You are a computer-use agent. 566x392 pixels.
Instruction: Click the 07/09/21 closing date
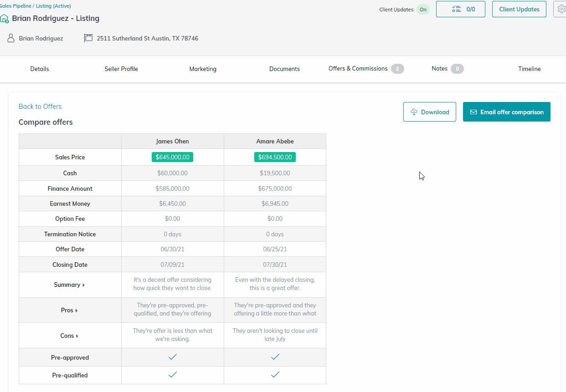pos(173,265)
